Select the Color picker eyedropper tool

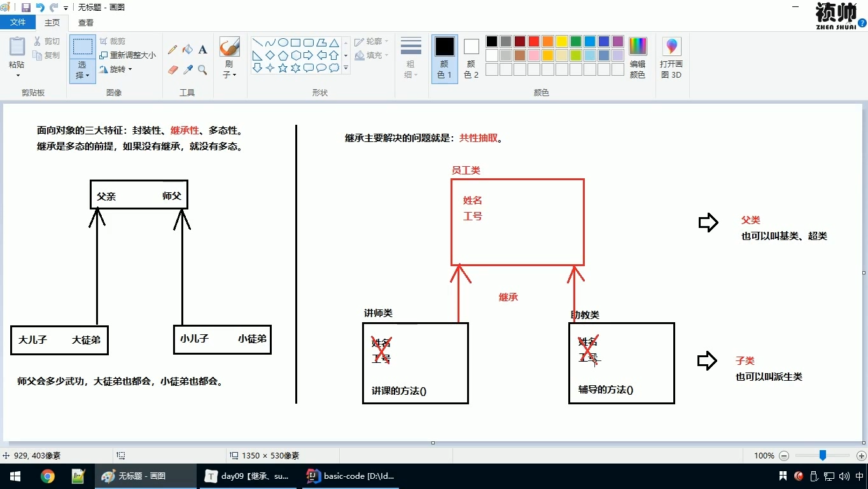tap(188, 70)
